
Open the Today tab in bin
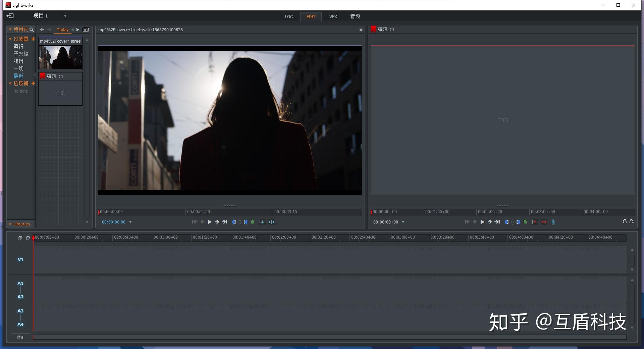62,30
